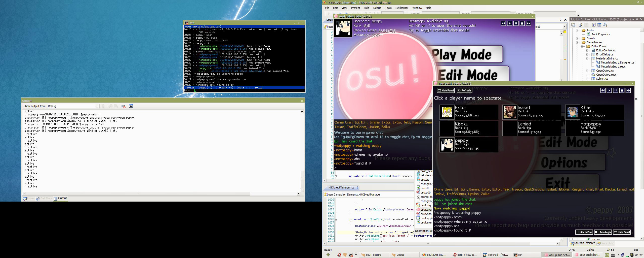
Task: Select HitObjectManager.cs editor tab
Action: (341, 187)
